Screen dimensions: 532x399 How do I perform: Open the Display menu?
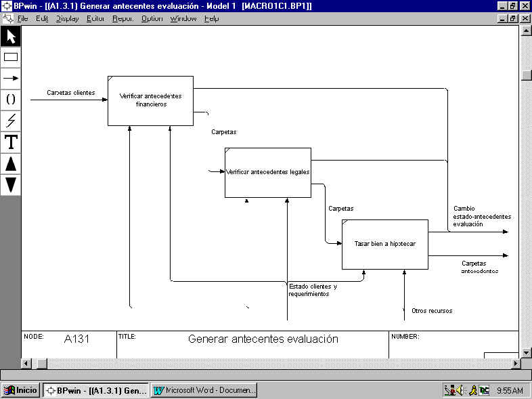point(67,18)
